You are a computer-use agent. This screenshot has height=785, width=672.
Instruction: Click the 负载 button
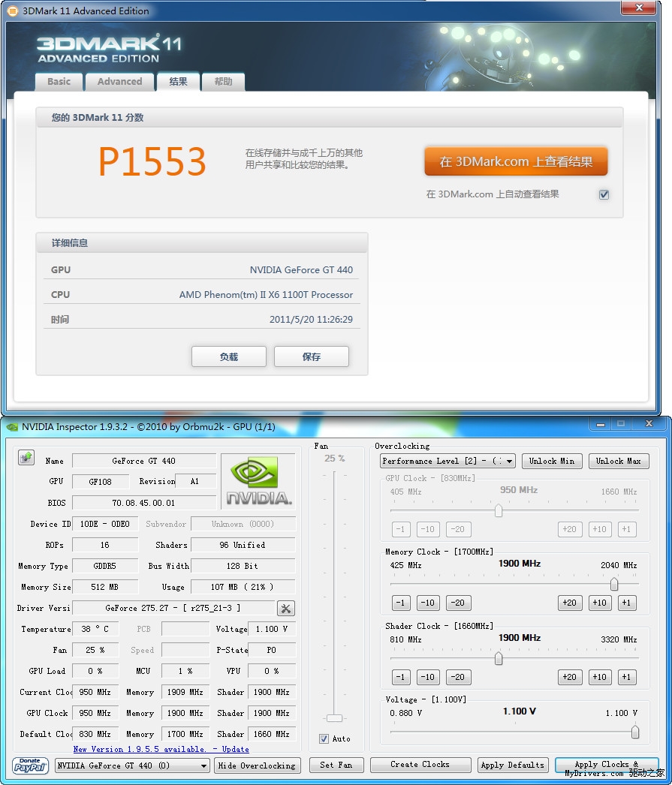(229, 357)
